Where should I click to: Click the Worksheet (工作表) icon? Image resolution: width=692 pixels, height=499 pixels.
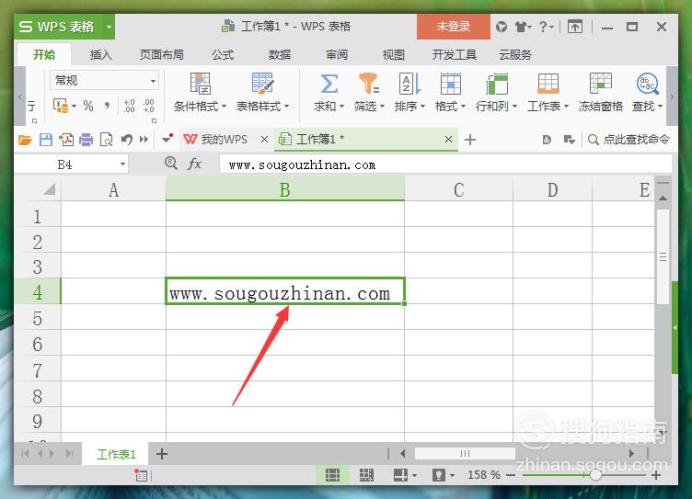[548, 84]
